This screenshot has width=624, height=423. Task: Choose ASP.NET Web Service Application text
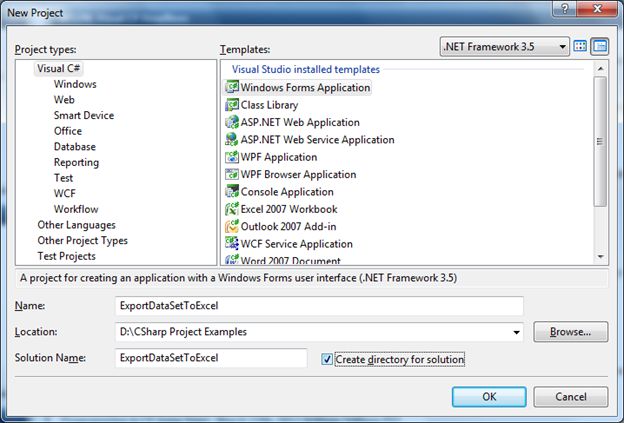point(318,140)
